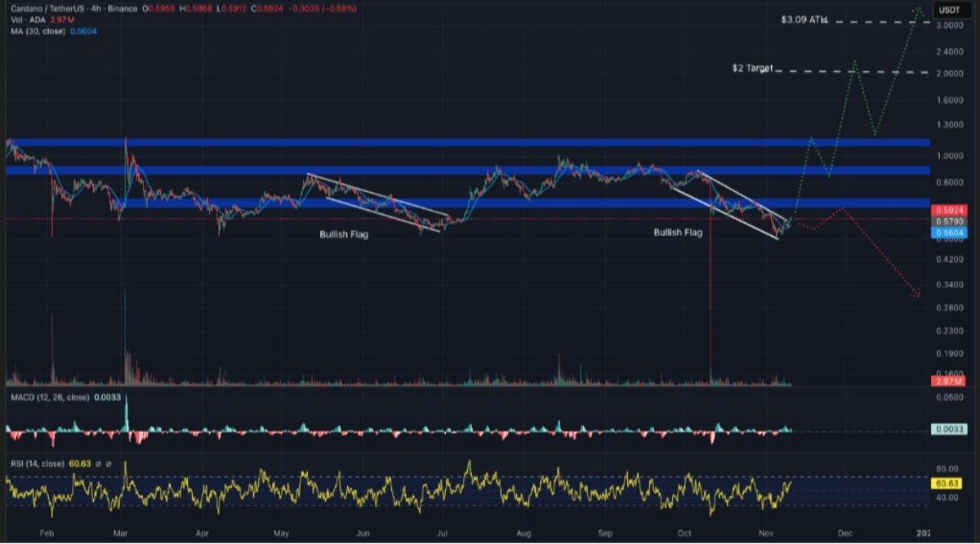The width and height of the screenshot is (980, 544).
Task: Select the Vol · ADA indicator legend
Action: [23, 20]
